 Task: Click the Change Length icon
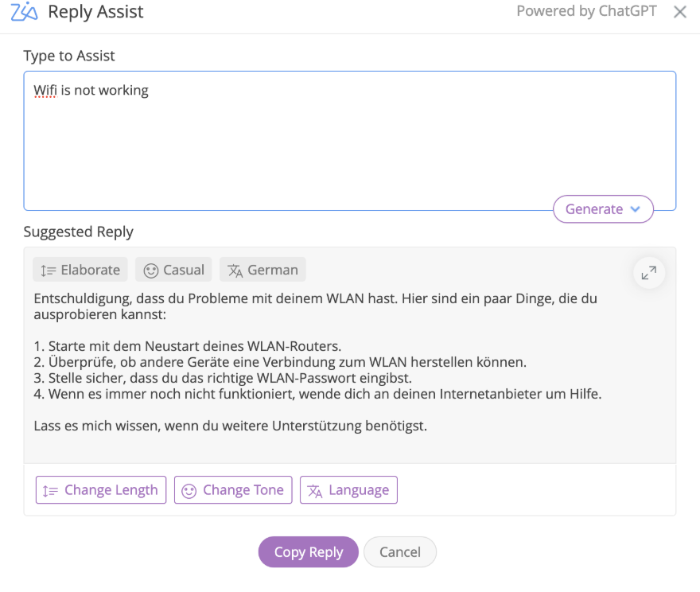click(x=51, y=490)
